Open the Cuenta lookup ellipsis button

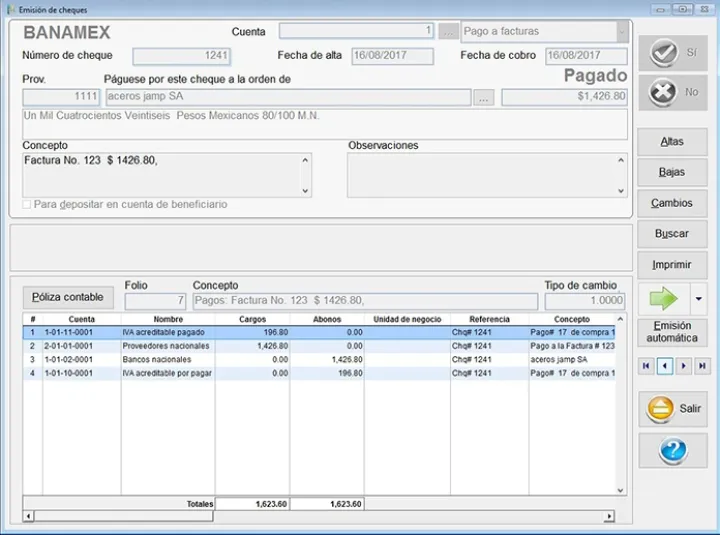click(448, 32)
